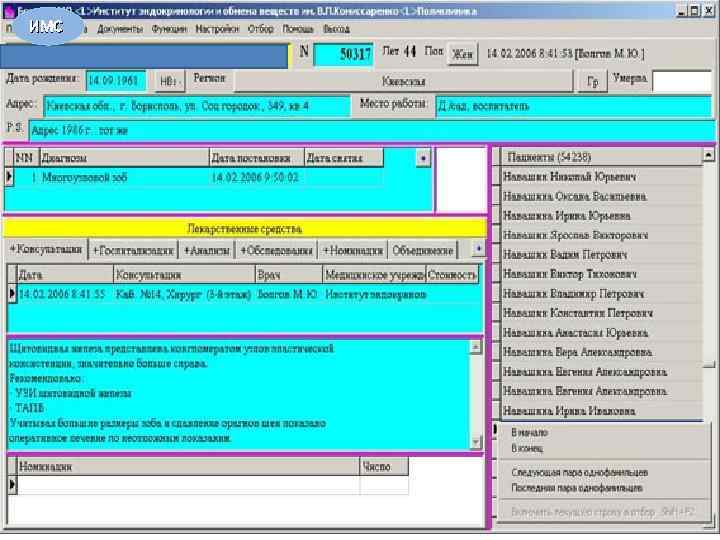Click into the consultation notes text area

239,395
